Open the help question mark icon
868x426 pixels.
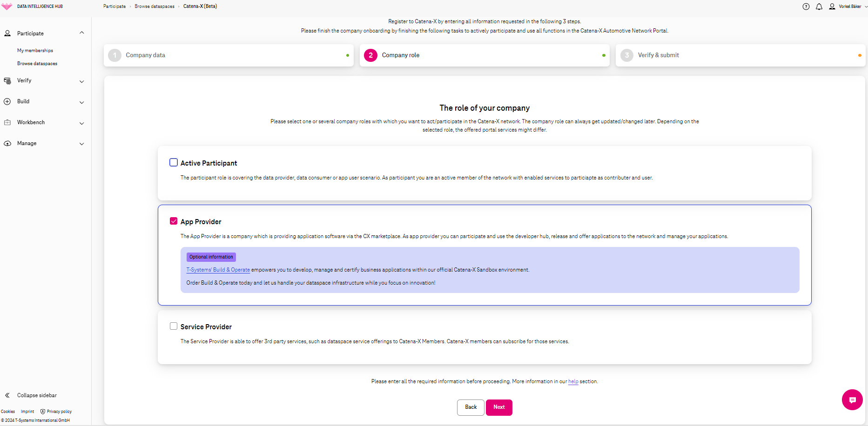pyautogui.click(x=806, y=7)
